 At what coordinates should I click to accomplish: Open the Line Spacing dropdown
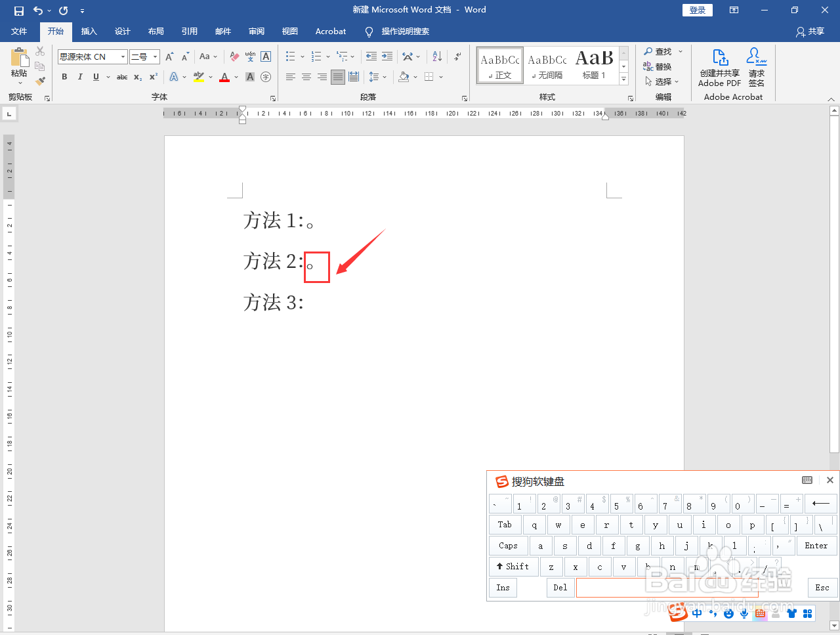pyautogui.click(x=377, y=77)
